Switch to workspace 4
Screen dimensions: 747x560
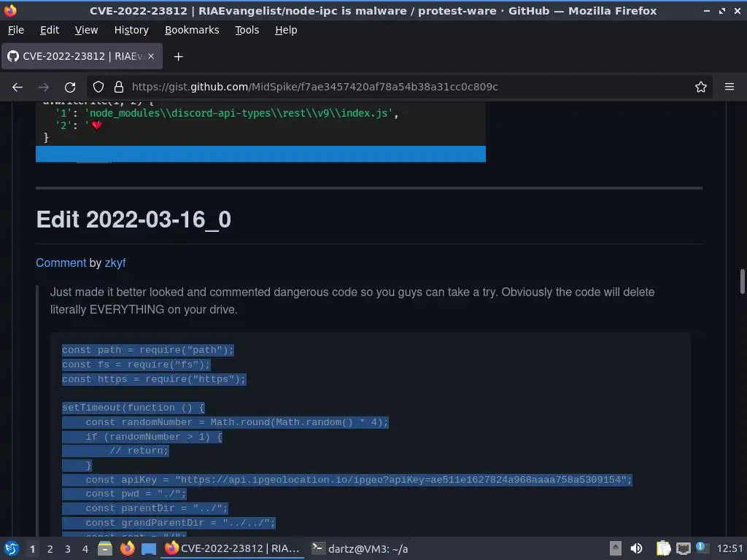click(x=85, y=549)
